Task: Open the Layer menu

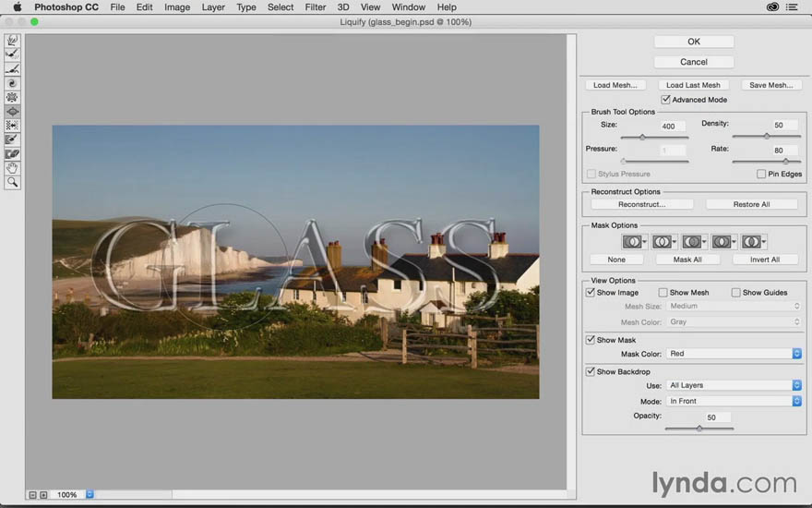Action: 213,7
